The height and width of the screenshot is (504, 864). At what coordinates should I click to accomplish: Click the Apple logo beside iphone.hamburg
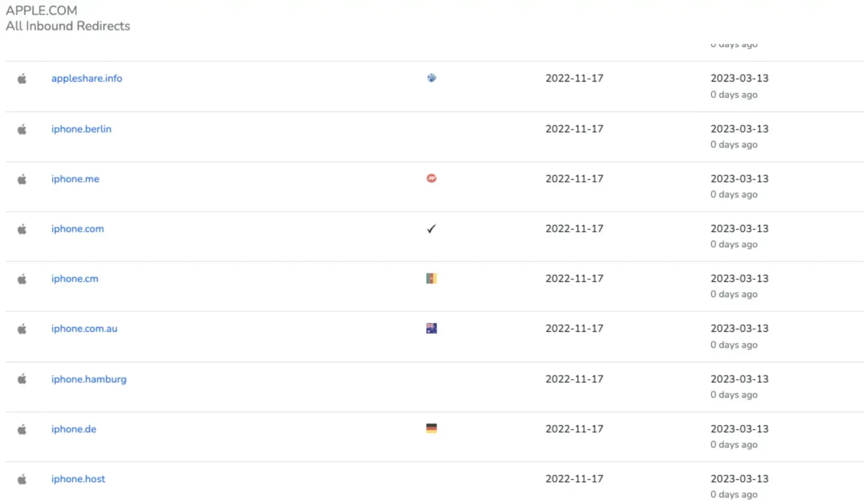point(22,379)
